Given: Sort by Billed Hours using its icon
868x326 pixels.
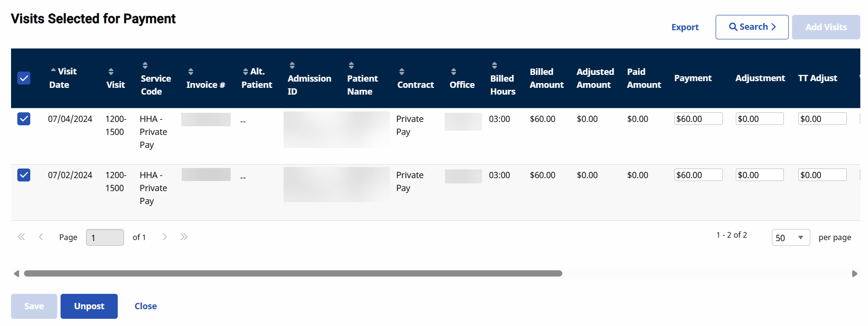Looking at the screenshot, I should click(x=495, y=65).
